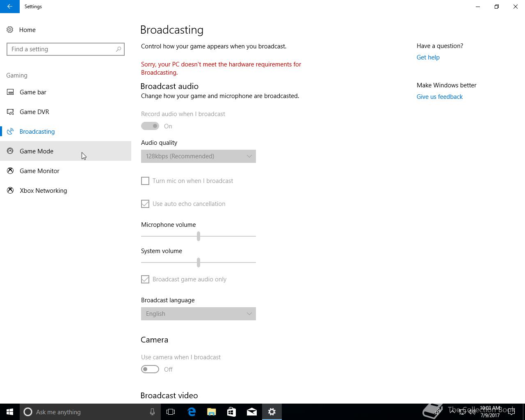Toggle Record audio when I broadcast
The width and height of the screenshot is (525, 420).
(x=150, y=126)
